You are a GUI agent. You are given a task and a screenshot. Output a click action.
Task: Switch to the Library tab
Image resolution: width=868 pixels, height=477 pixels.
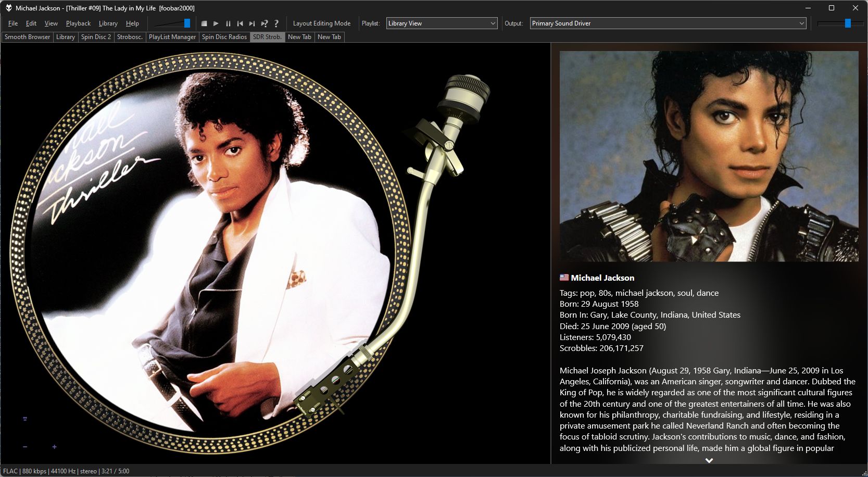pos(66,37)
